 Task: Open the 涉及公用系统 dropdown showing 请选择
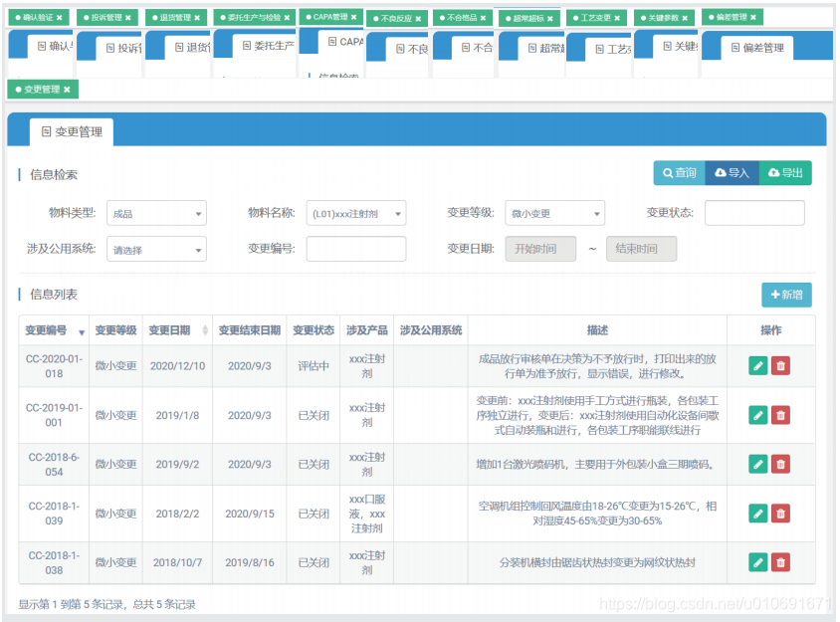click(x=156, y=249)
